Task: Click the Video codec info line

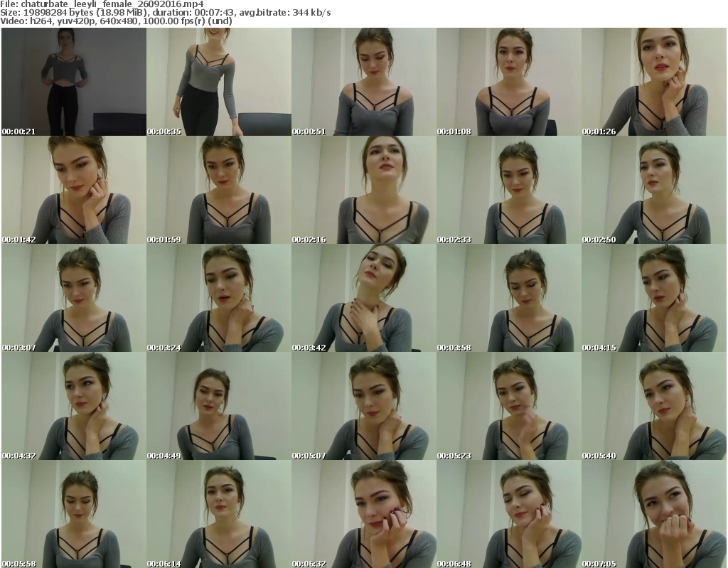Action: [116, 21]
